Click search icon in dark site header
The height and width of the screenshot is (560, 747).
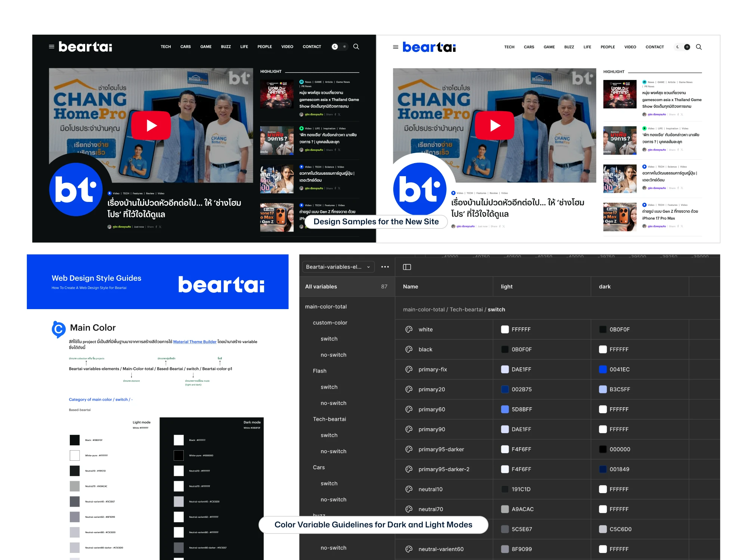point(356,47)
